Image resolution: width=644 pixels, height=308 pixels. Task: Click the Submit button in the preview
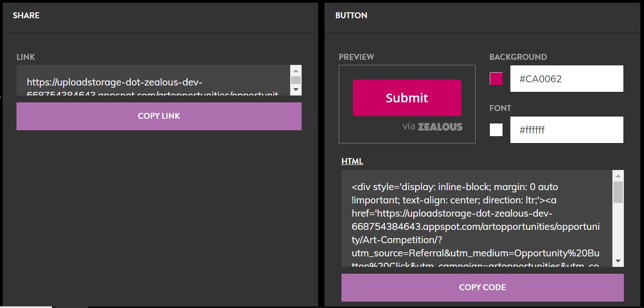(x=407, y=97)
